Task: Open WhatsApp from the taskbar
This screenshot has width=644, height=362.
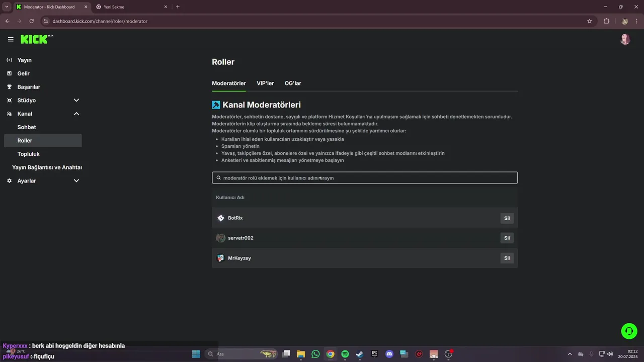Action: (x=315, y=354)
